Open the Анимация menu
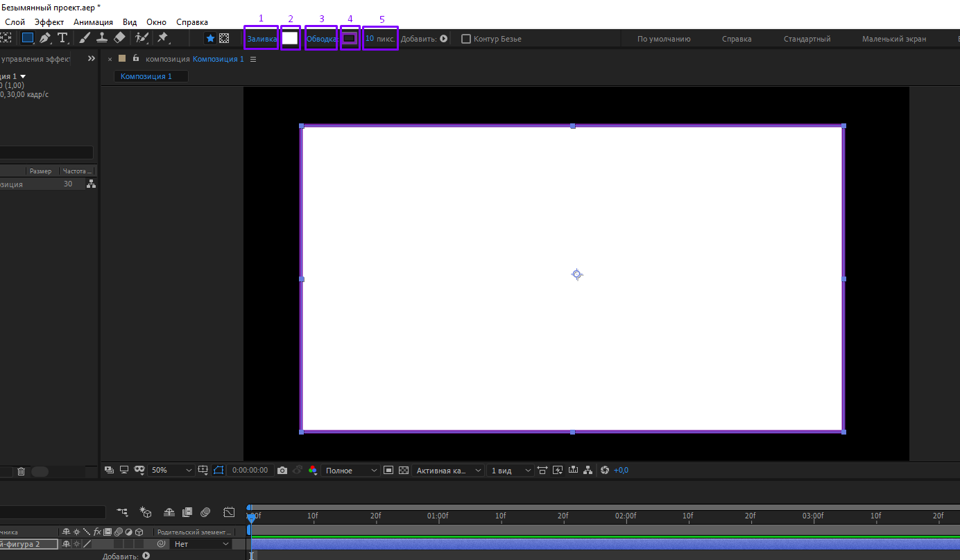The height and width of the screenshot is (560, 960). point(93,22)
